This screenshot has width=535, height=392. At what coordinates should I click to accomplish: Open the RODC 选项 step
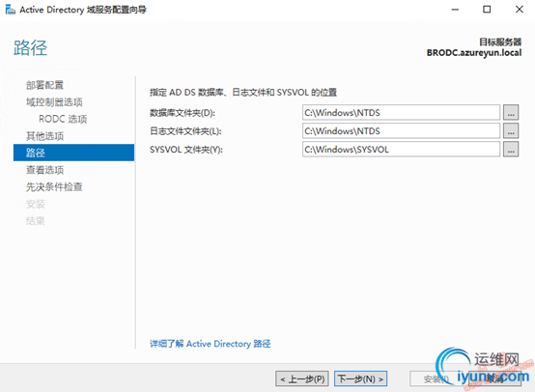(x=63, y=119)
